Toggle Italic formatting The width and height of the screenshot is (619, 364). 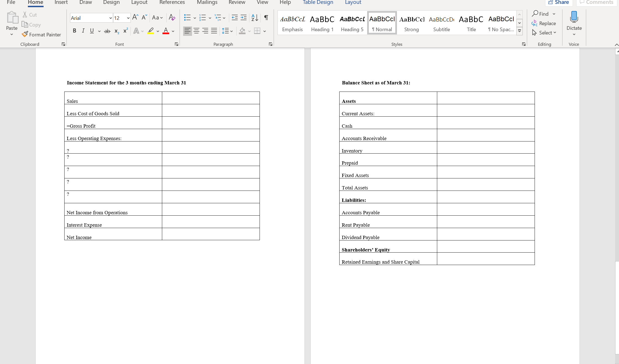click(x=83, y=31)
